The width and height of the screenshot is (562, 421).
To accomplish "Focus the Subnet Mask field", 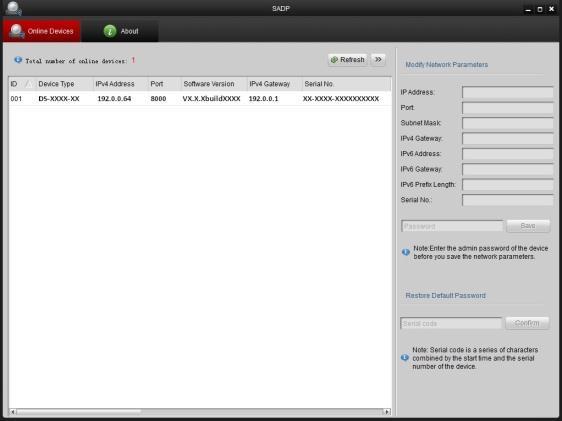I will 508,123.
